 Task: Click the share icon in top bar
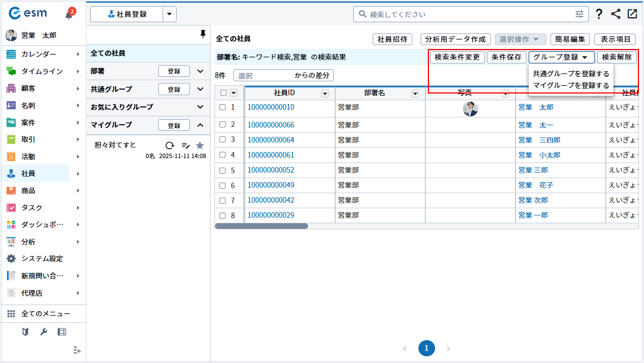pos(616,14)
